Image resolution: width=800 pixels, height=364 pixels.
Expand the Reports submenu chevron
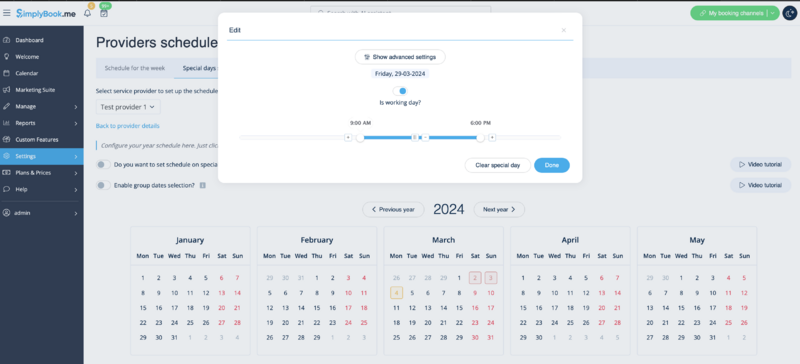tap(76, 123)
